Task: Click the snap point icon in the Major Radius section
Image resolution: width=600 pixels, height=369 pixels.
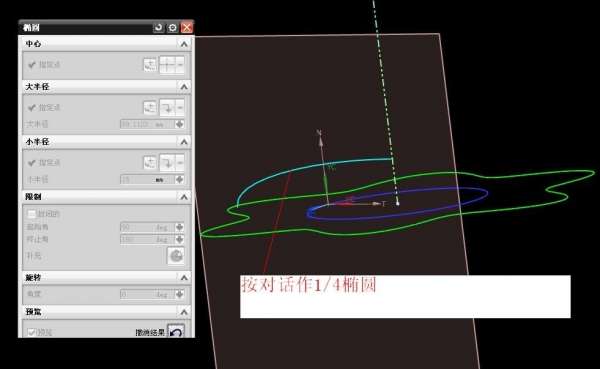Action: tap(167, 108)
